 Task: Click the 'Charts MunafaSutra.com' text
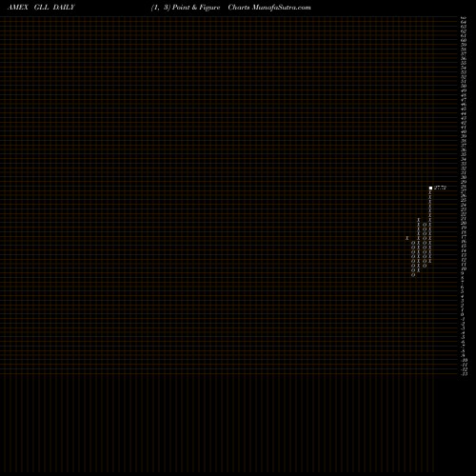pos(269,8)
